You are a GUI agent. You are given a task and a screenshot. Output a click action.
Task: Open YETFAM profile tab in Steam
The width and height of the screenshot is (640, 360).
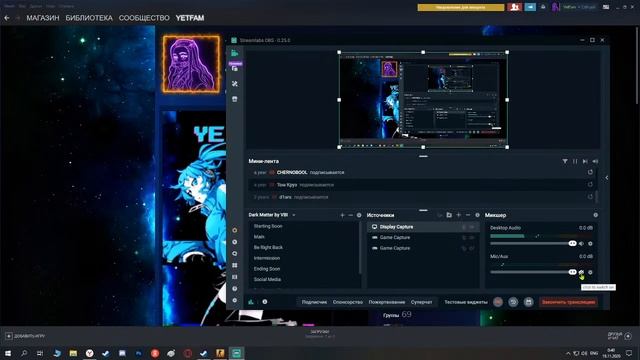pos(190,18)
